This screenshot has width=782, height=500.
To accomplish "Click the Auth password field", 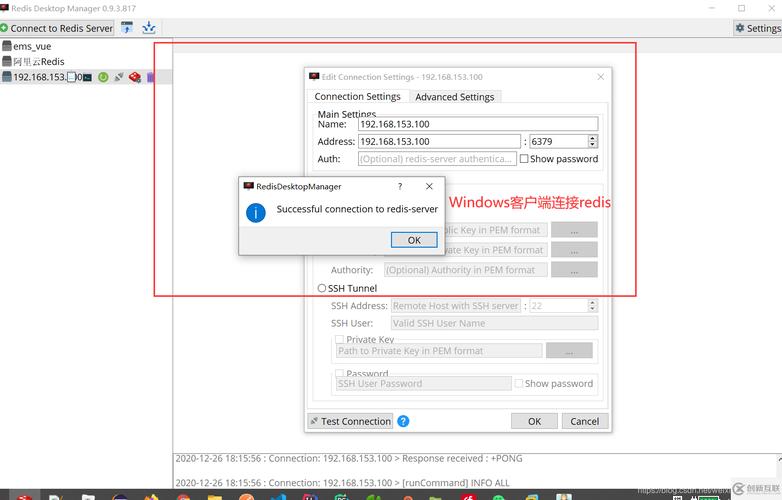I will click(437, 159).
